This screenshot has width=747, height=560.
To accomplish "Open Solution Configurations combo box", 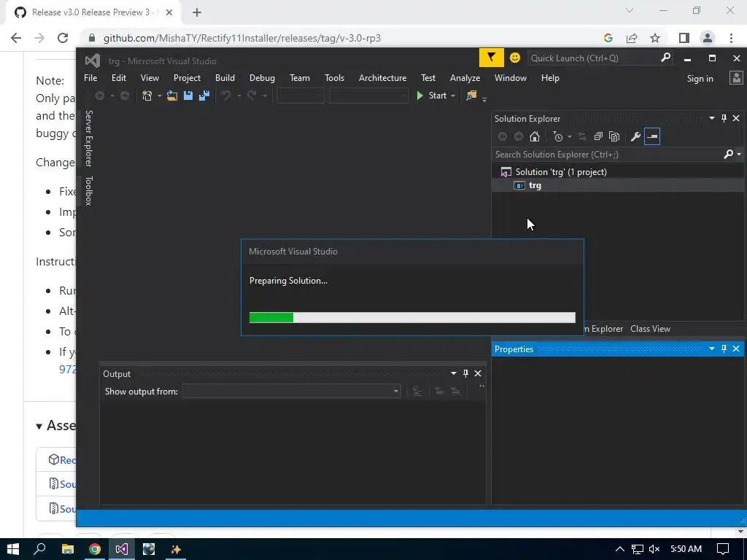I will (x=300, y=96).
